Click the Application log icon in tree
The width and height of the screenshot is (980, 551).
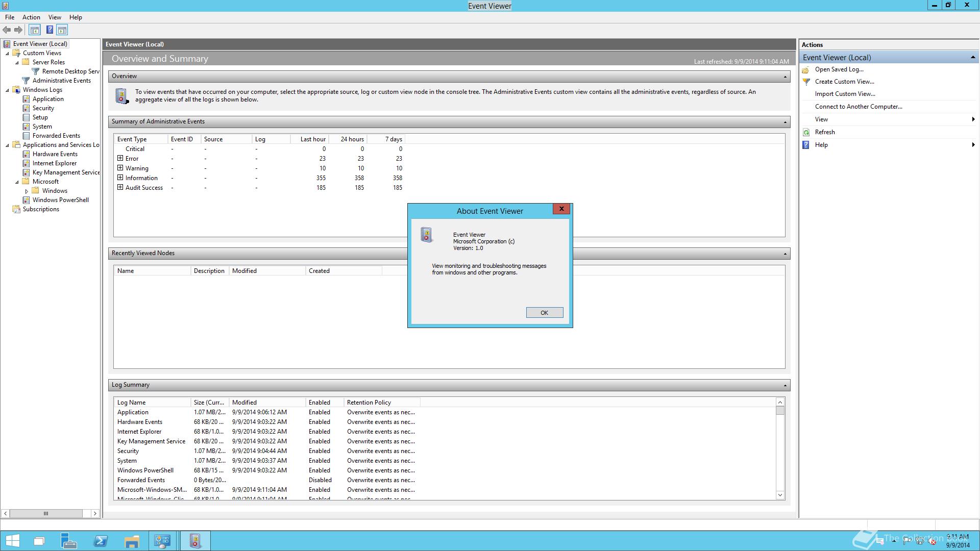[26, 99]
